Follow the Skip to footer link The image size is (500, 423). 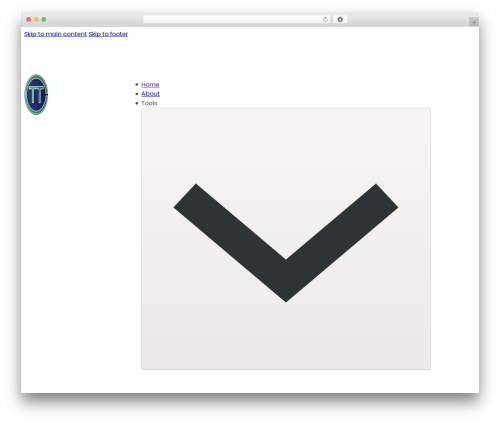(x=108, y=34)
